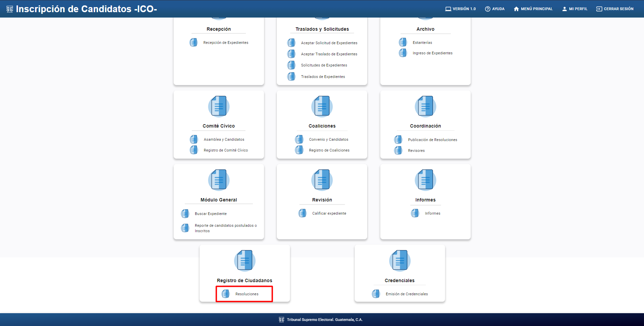Viewport: 644px width, 326px height.
Task: Click the Recepción card heading
Action: pyautogui.click(x=219, y=29)
